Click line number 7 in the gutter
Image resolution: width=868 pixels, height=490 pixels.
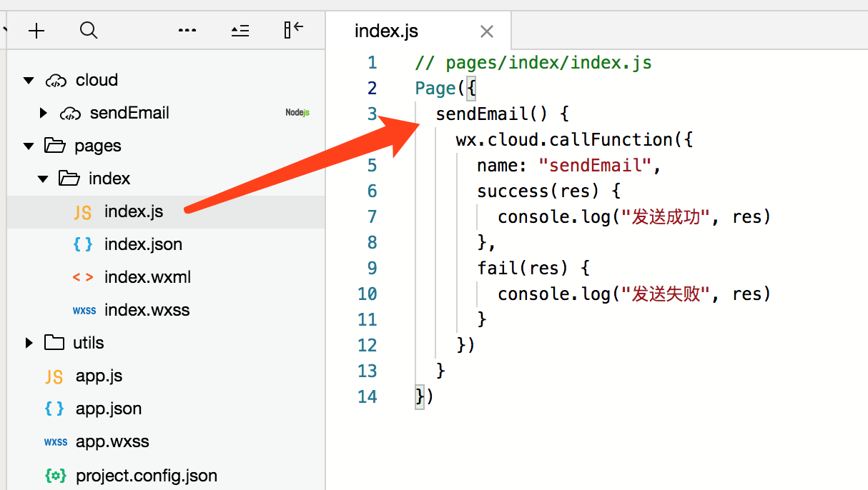point(371,216)
